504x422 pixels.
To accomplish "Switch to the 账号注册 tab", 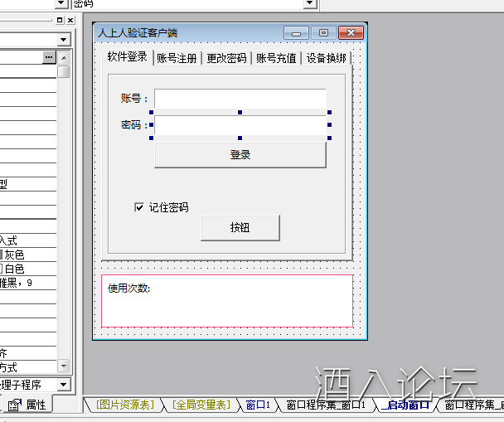I will pos(177,58).
